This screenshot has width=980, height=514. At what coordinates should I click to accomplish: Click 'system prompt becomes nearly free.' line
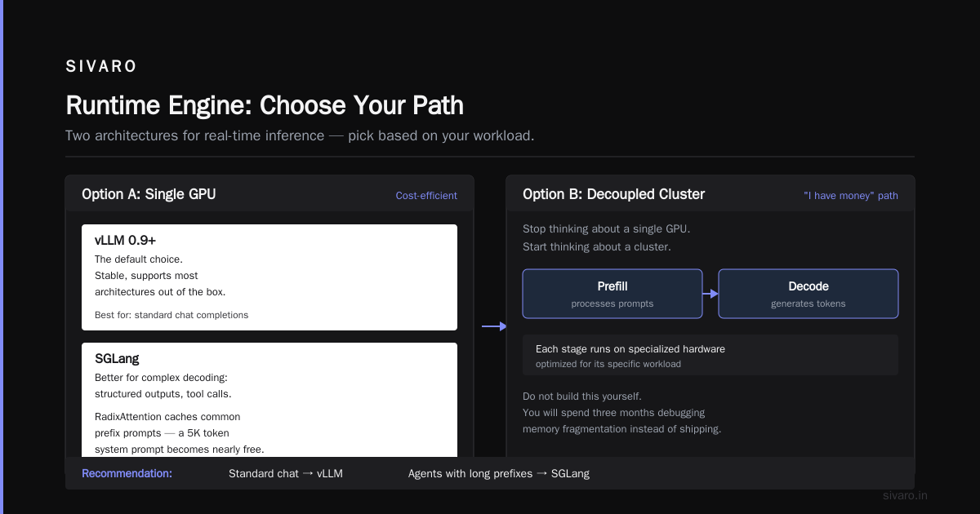(x=180, y=450)
